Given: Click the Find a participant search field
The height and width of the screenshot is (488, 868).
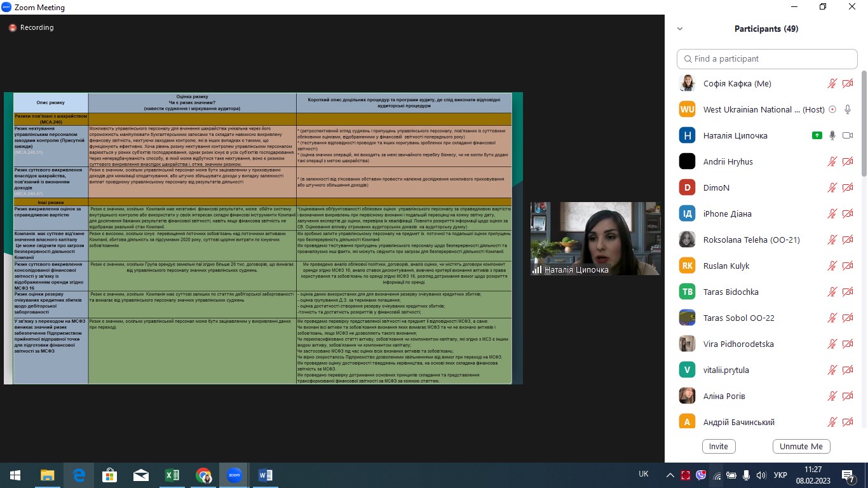Looking at the screenshot, I should pyautogui.click(x=767, y=58).
